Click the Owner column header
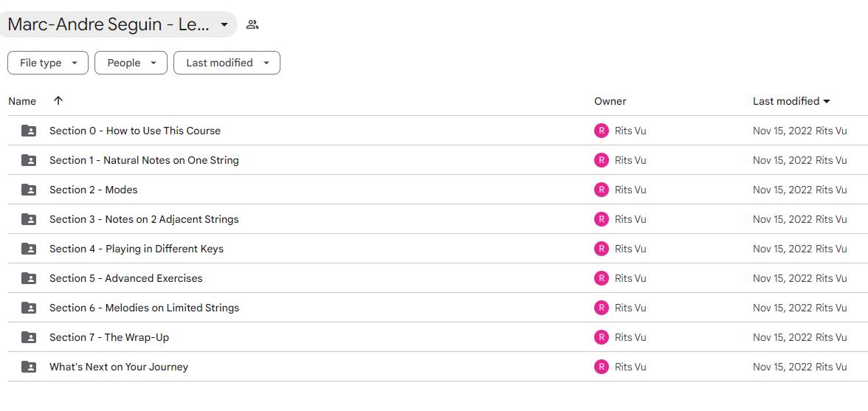 pos(610,101)
